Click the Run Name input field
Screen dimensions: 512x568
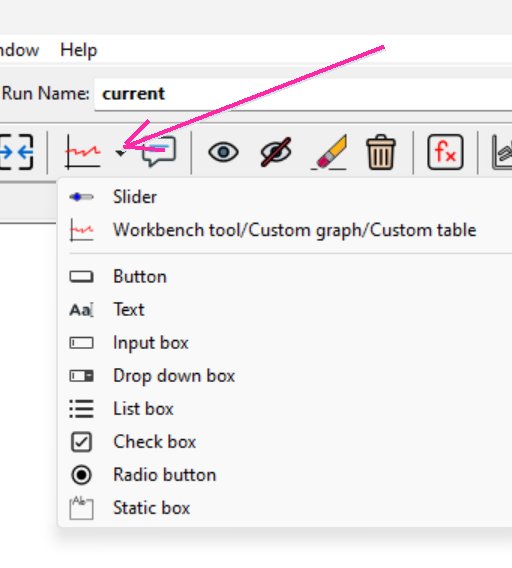coord(303,94)
